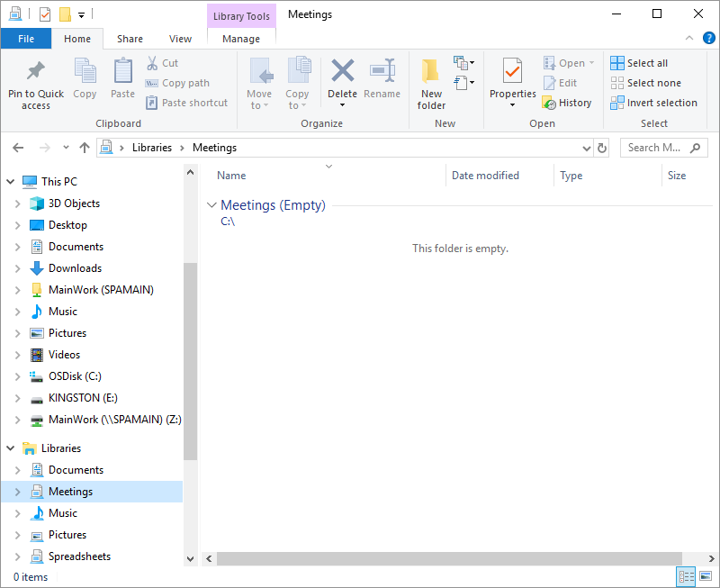The image size is (720, 588).
Task: Click the C:\ location link
Action: [228, 222]
